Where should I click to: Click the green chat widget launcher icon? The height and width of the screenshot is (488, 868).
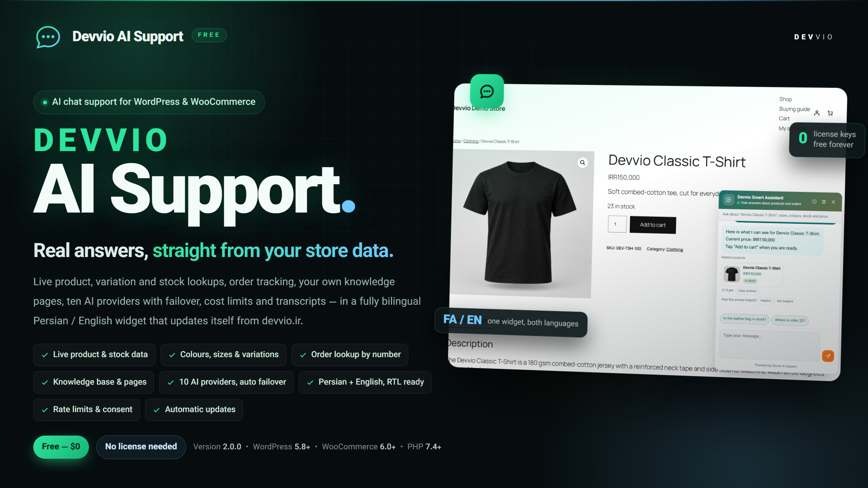(487, 91)
